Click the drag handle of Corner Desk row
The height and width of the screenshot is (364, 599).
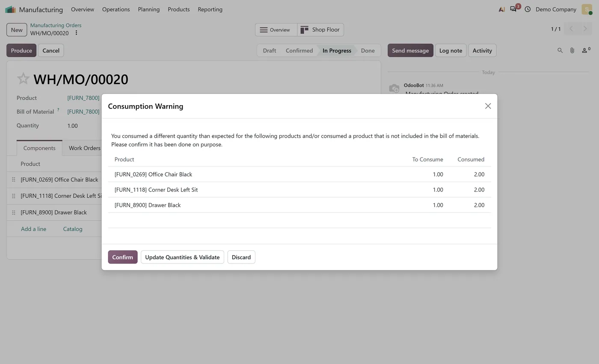pos(14,196)
